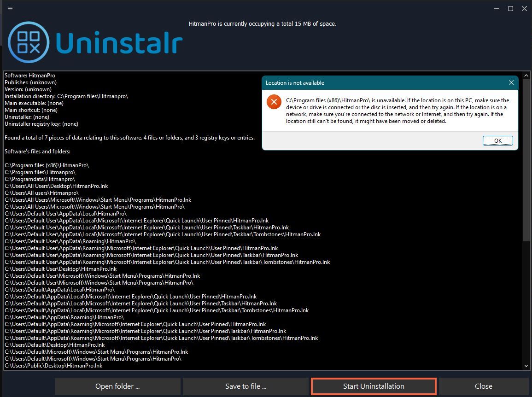532x397 pixels.
Task: Click C:\Users\Default User\AppData\Local\HitmanPro\
Action: point(65,214)
